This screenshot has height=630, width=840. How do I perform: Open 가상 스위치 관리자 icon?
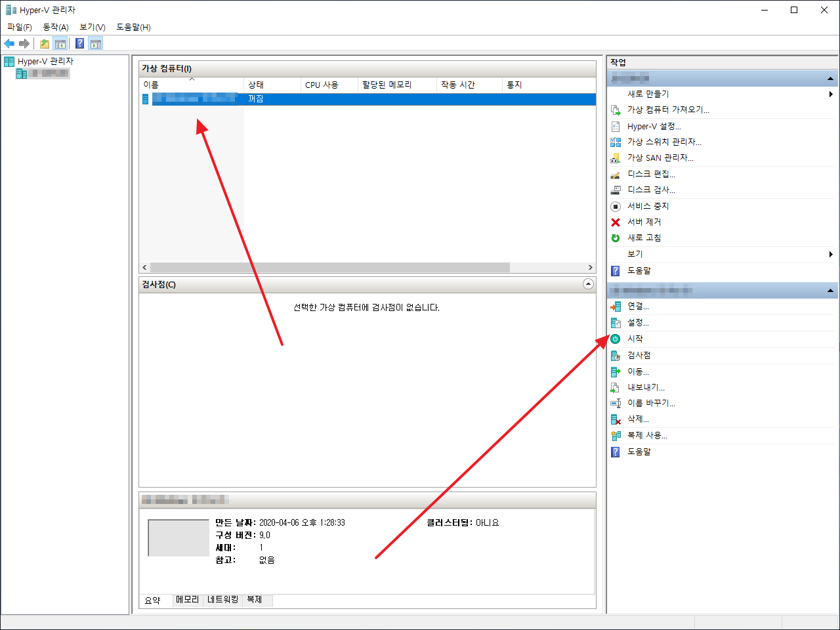click(x=616, y=142)
